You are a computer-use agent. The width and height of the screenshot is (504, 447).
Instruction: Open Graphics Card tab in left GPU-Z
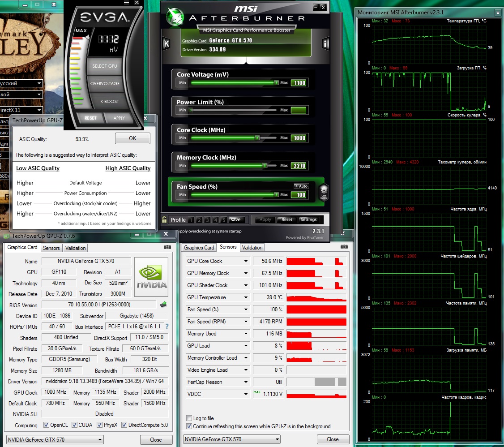click(22, 247)
